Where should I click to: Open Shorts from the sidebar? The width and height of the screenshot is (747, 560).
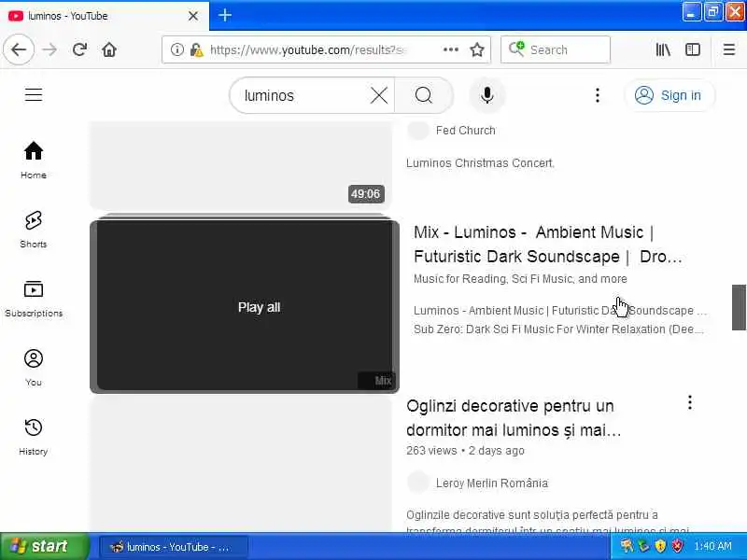[x=34, y=230]
